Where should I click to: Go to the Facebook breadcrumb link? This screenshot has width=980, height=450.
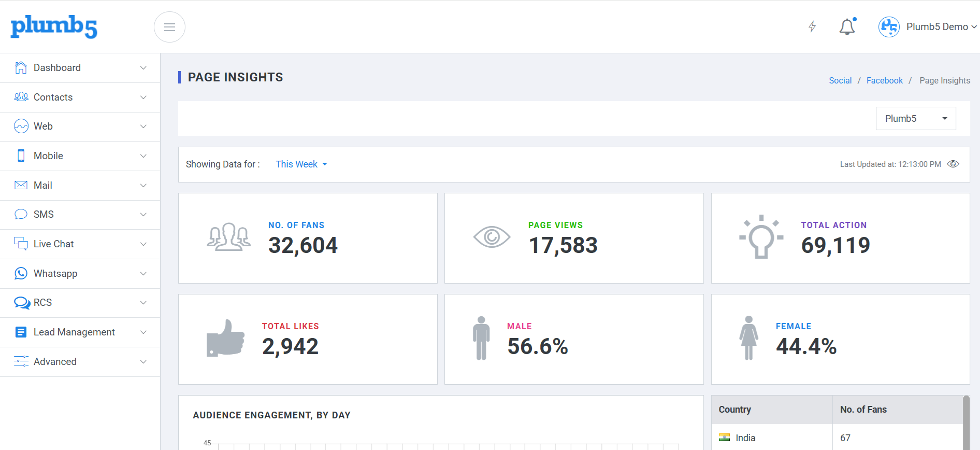coord(885,80)
